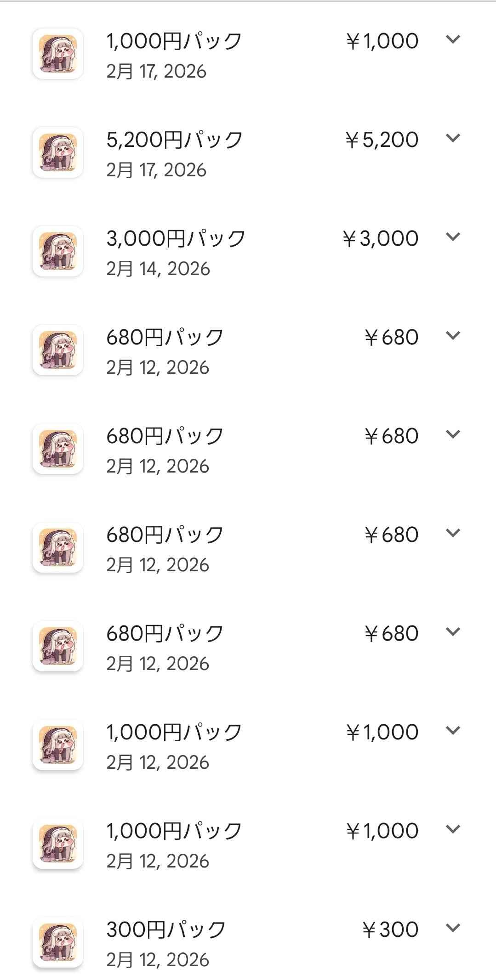Click the topmost 680円パック app icon
This screenshot has width=496, height=980.
click(58, 350)
